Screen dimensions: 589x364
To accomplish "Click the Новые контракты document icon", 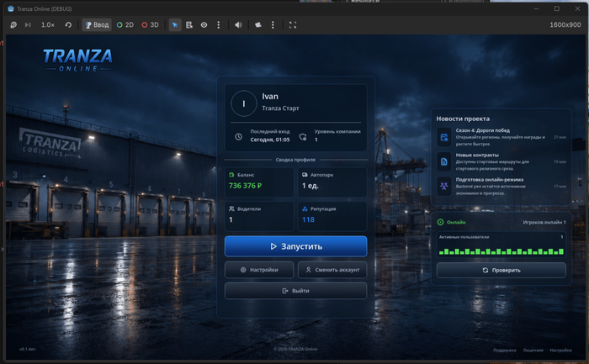I will [444, 161].
